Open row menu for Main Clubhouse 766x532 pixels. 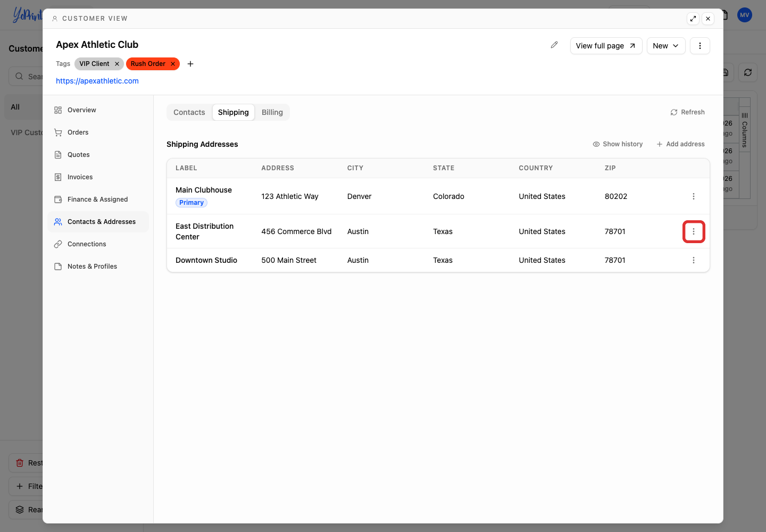pyautogui.click(x=694, y=196)
